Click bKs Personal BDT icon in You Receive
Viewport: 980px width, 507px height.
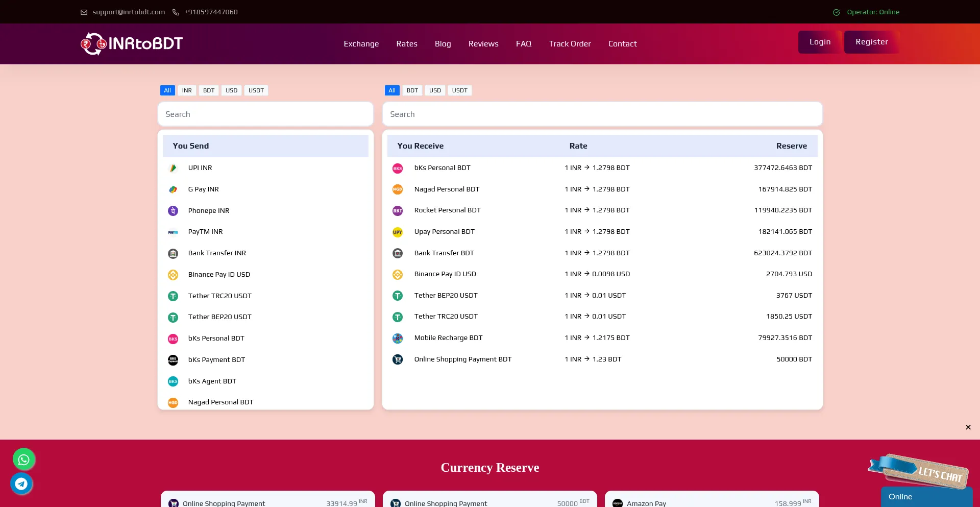coord(398,168)
